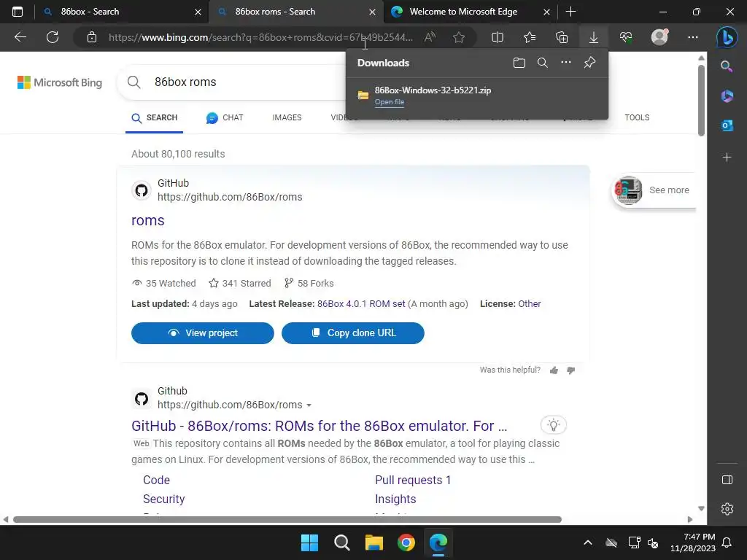Open a new tab with plus
The width and height of the screenshot is (747, 560).
pyautogui.click(x=570, y=12)
